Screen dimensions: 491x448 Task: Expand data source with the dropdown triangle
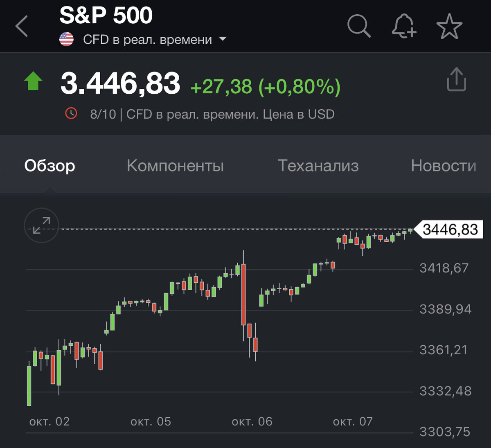(223, 39)
